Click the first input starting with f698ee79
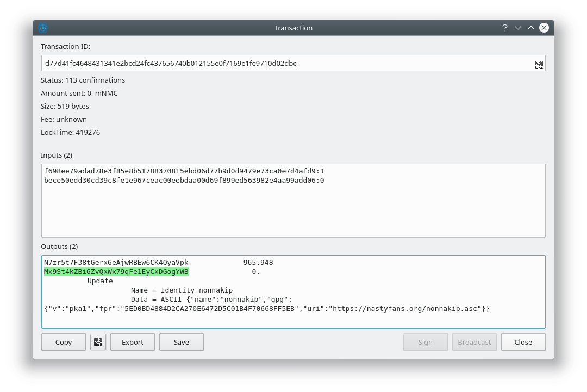Image resolution: width=587 pixels, height=392 pixels. [x=185, y=171]
